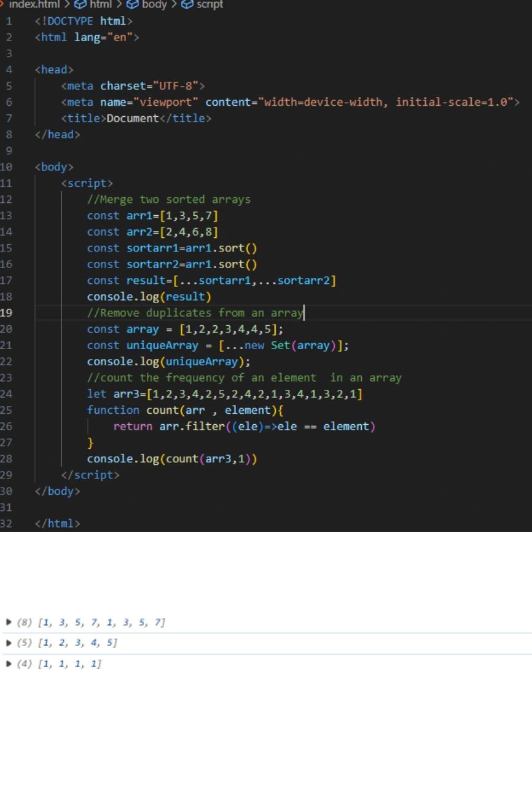Expand the (5) unique array console entry

point(9,642)
